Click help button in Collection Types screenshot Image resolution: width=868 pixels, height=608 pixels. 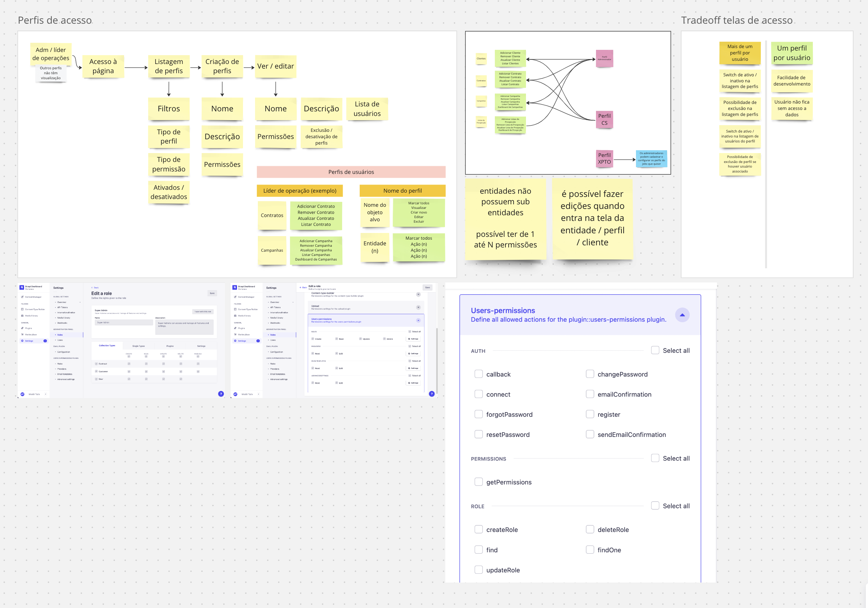click(x=221, y=394)
